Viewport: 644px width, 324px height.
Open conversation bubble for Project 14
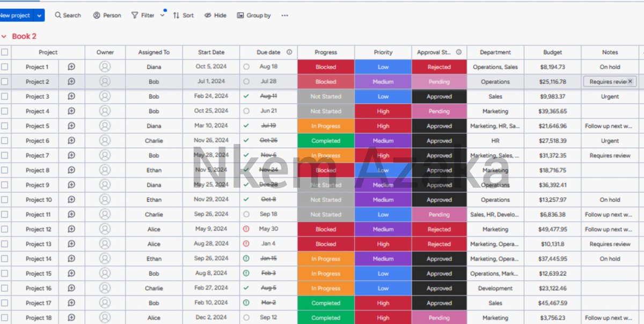pyautogui.click(x=71, y=258)
